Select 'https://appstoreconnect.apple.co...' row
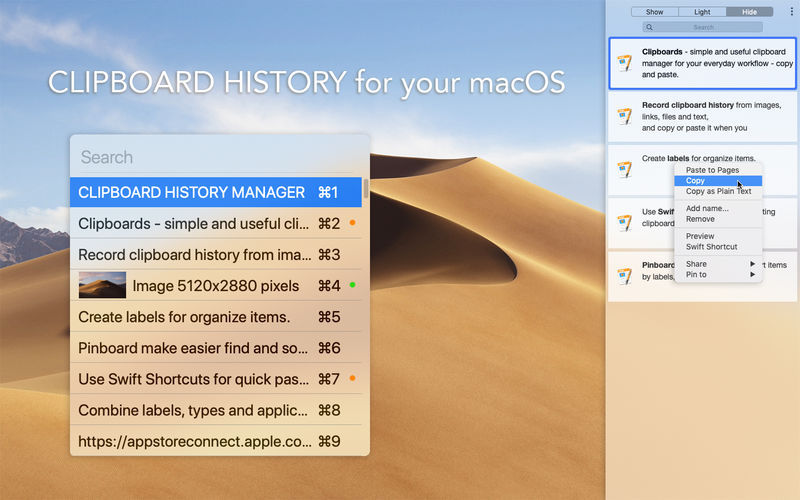Image resolution: width=800 pixels, height=500 pixels. 216,441
